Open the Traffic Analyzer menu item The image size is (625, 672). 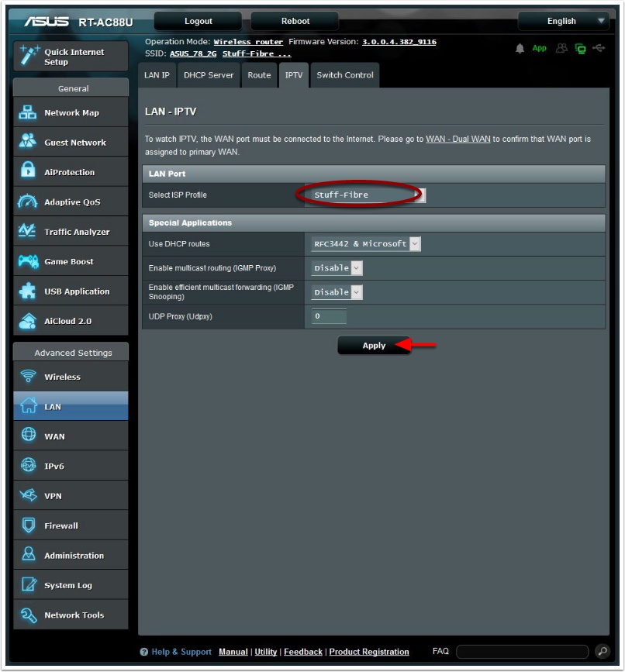coord(71,231)
